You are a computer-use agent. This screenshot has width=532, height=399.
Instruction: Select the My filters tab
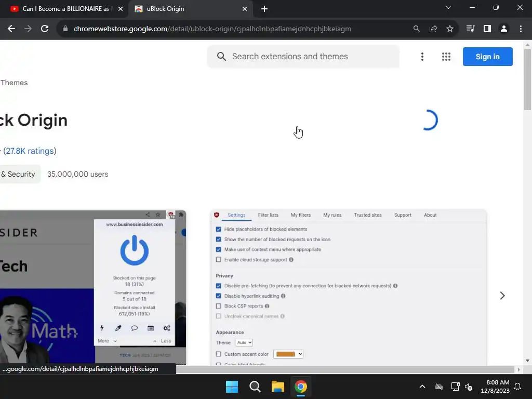click(301, 215)
